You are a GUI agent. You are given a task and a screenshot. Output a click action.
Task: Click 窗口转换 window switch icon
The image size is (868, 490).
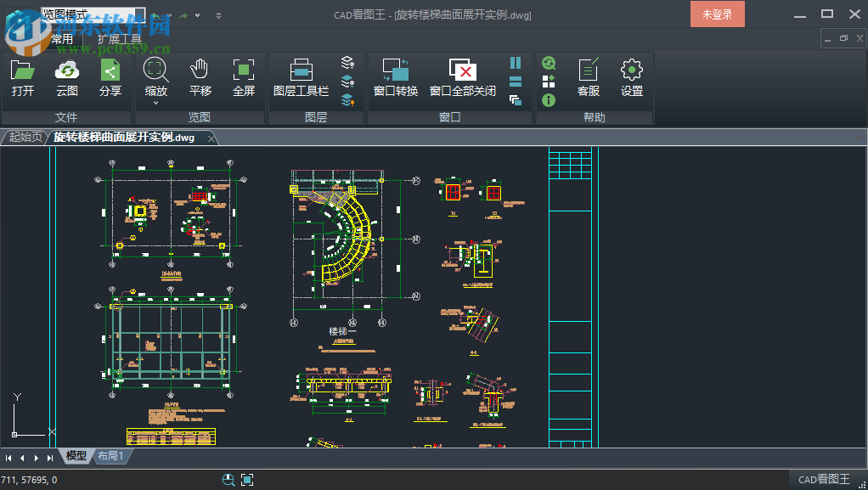(x=396, y=76)
